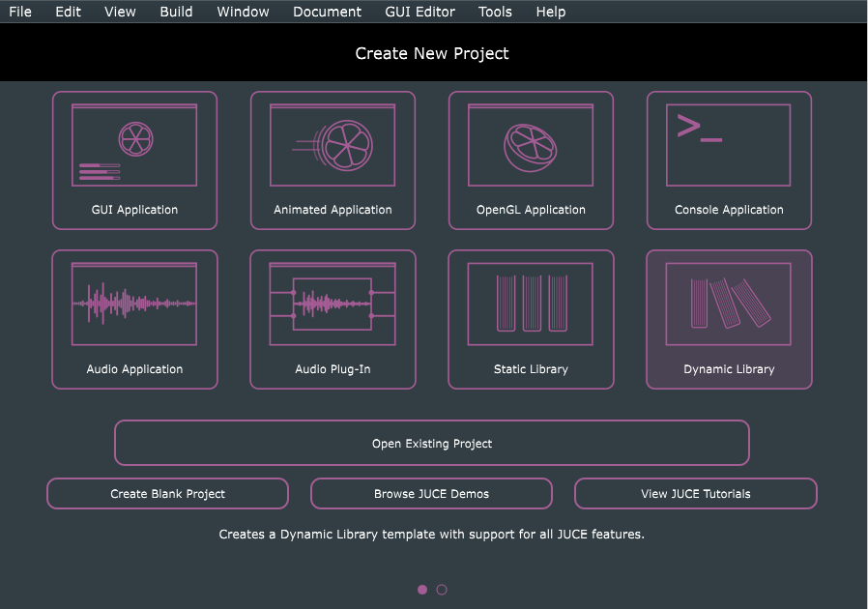Click Browse JUCE Demos button
The width and height of the screenshot is (868, 609).
point(431,494)
